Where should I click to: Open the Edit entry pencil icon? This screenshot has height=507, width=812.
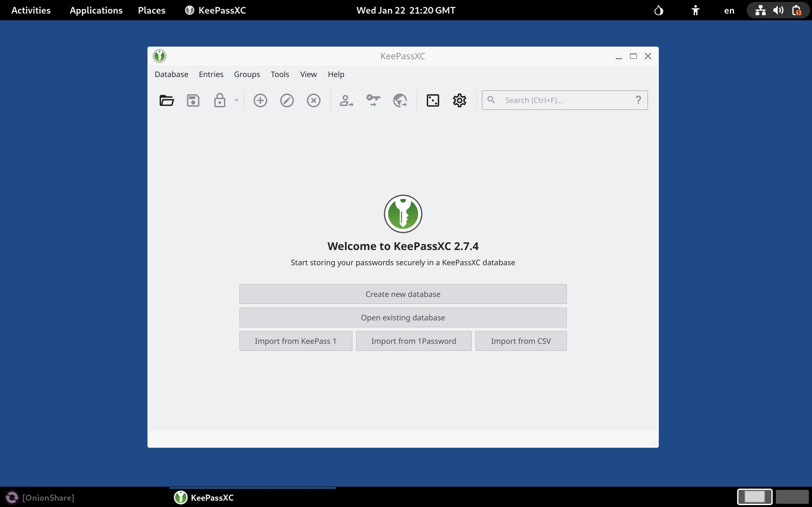click(287, 100)
